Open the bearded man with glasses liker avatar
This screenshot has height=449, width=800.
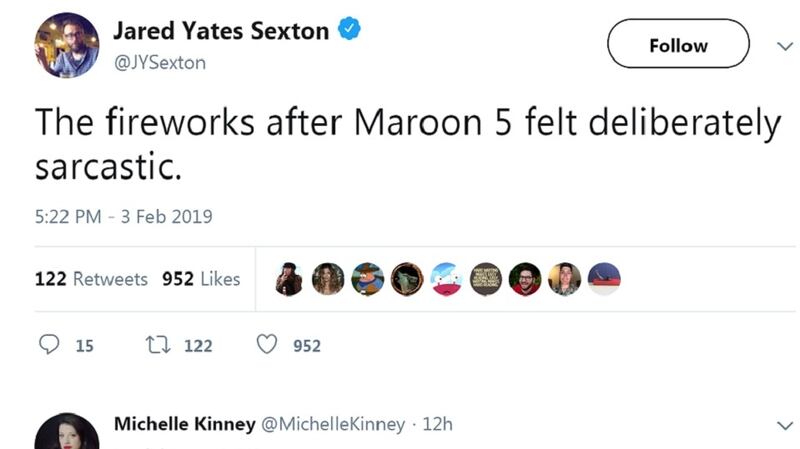(524, 279)
